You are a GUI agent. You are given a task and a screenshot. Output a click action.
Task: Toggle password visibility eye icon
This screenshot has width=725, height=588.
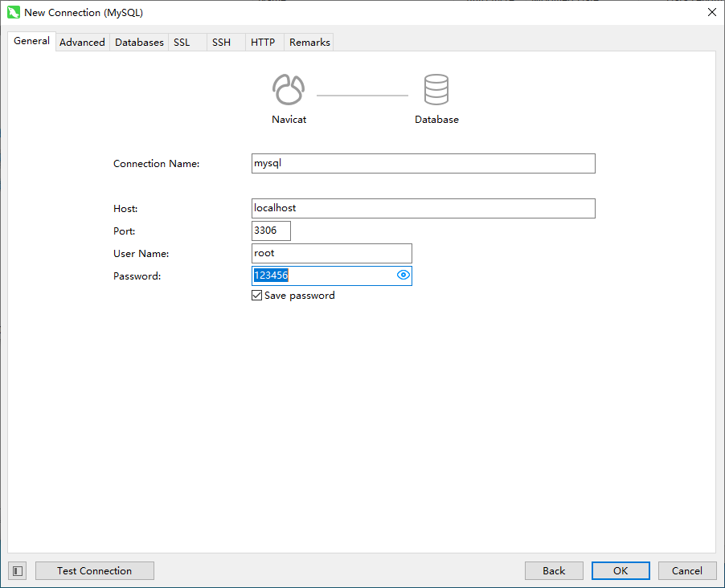point(403,275)
